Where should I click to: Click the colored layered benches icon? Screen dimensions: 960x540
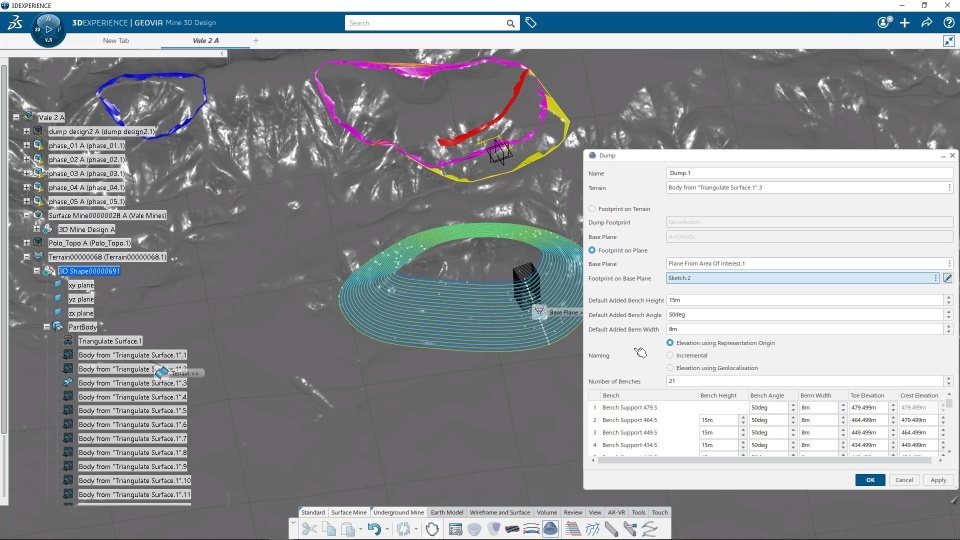572,528
